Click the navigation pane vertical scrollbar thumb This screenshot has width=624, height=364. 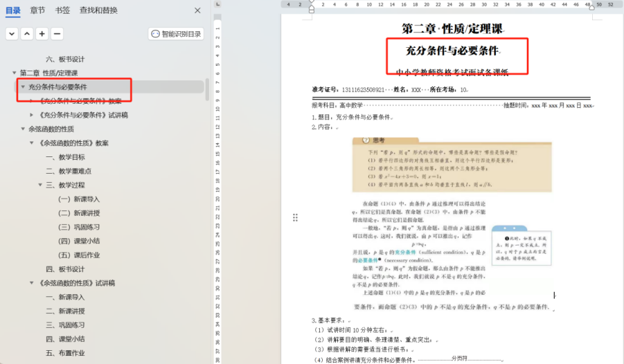tap(208, 90)
